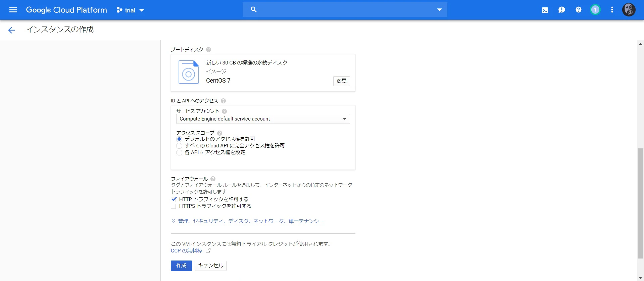
Task: Click the page scrollbar thumb
Action: pos(640,203)
